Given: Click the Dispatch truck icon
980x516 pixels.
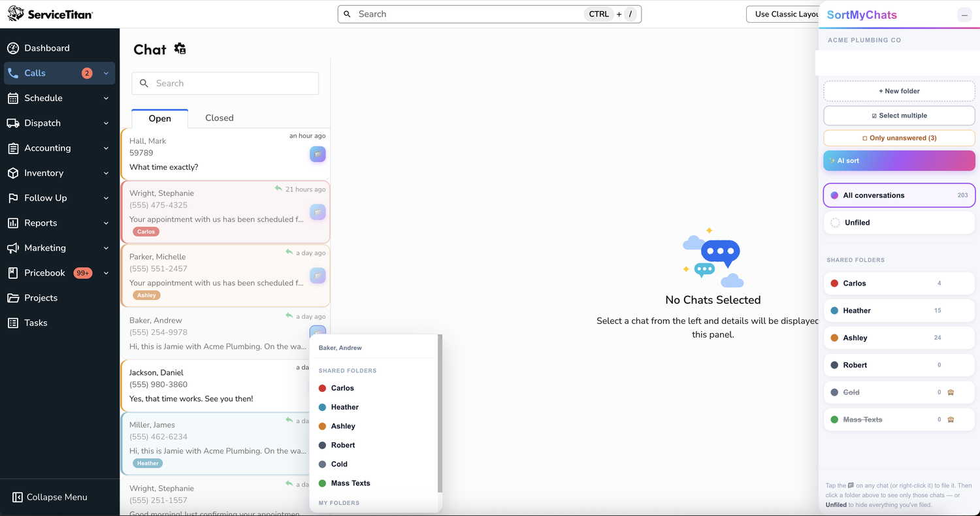Looking at the screenshot, I should (x=13, y=123).
